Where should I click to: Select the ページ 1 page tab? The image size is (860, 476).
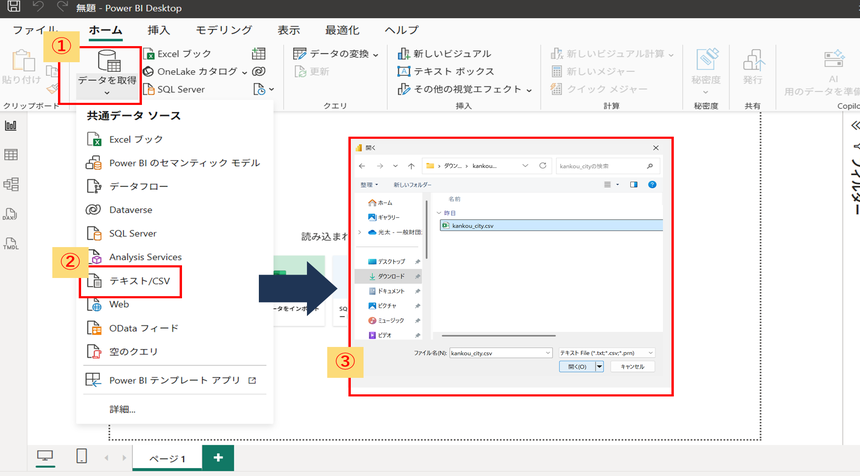pos(168,458)
